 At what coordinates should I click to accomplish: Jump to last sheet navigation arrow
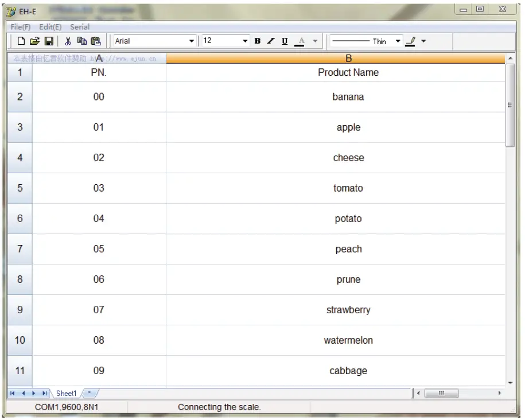[x=44, y=394]
